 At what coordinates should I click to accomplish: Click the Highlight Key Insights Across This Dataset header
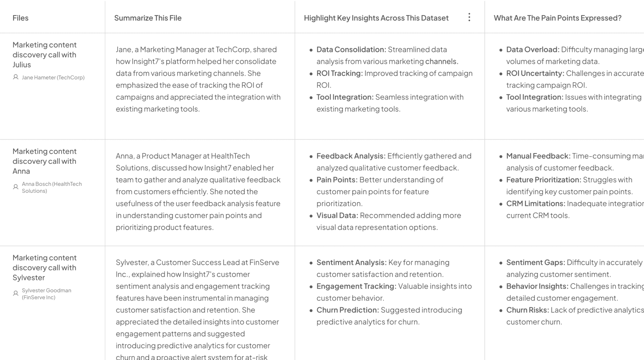click(376, 18)
